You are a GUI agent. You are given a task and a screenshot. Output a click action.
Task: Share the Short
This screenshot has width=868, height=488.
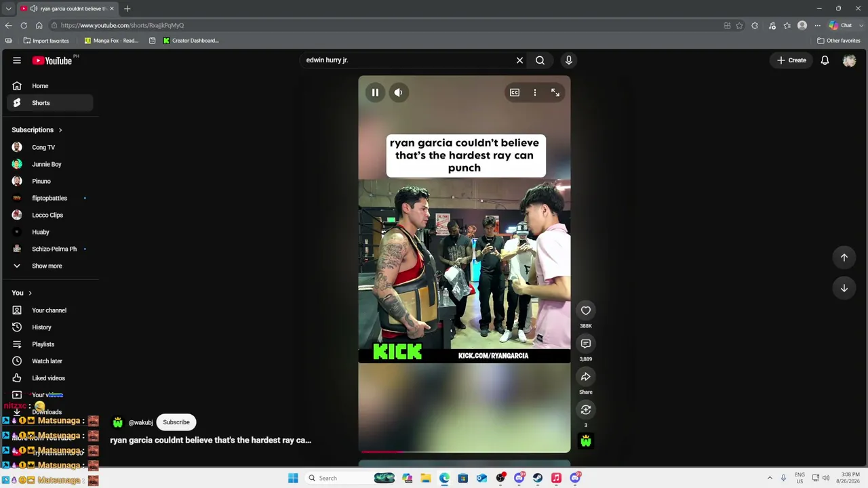[586, 377]
